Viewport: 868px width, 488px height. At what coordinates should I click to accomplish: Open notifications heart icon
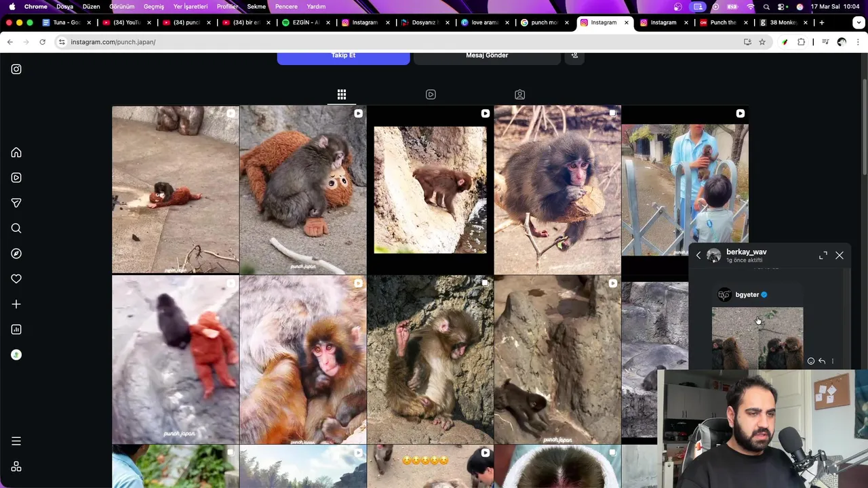click(x=16, y=279)
